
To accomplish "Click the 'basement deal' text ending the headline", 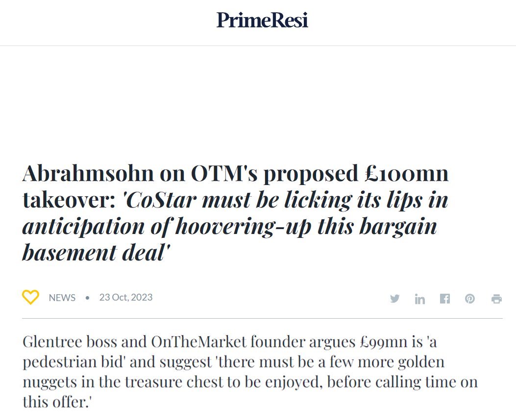I will tap(96, 253).
